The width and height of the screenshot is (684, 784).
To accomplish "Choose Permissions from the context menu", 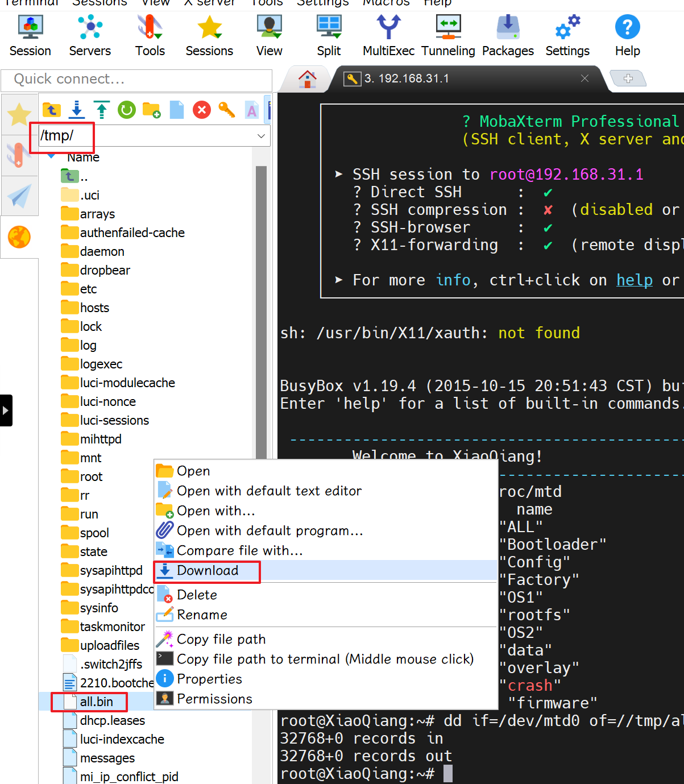I will [214, 699].
